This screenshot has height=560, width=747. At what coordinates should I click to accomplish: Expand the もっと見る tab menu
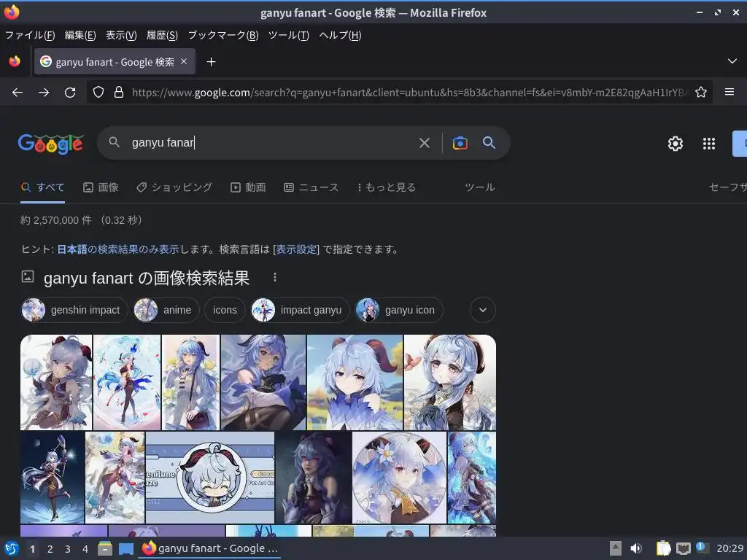pos(387,187)
